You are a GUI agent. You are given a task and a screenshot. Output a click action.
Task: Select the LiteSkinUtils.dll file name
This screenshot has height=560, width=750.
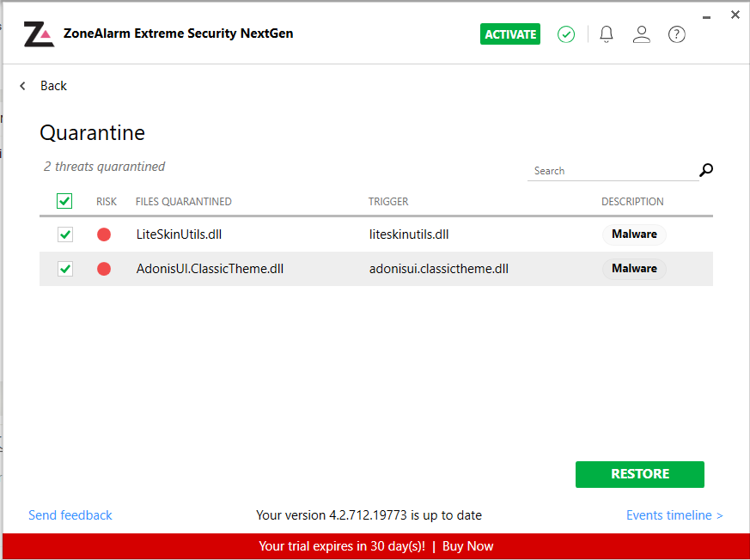(179, 234)
